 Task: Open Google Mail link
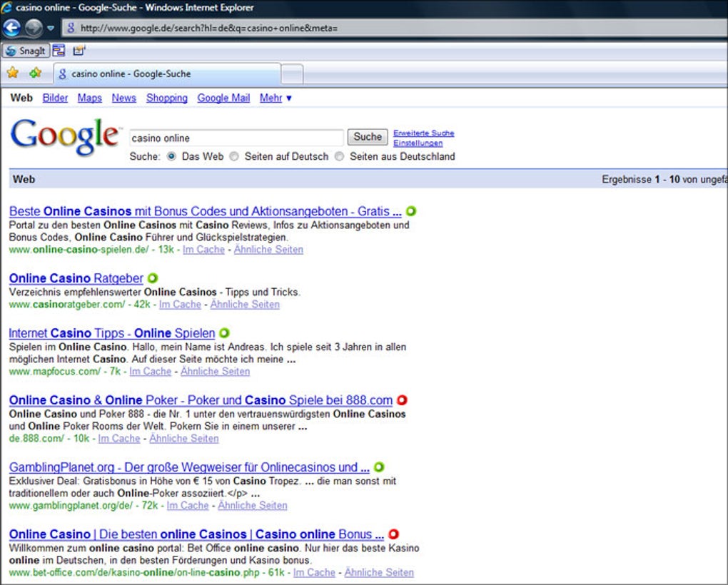[x=223, y=98]
